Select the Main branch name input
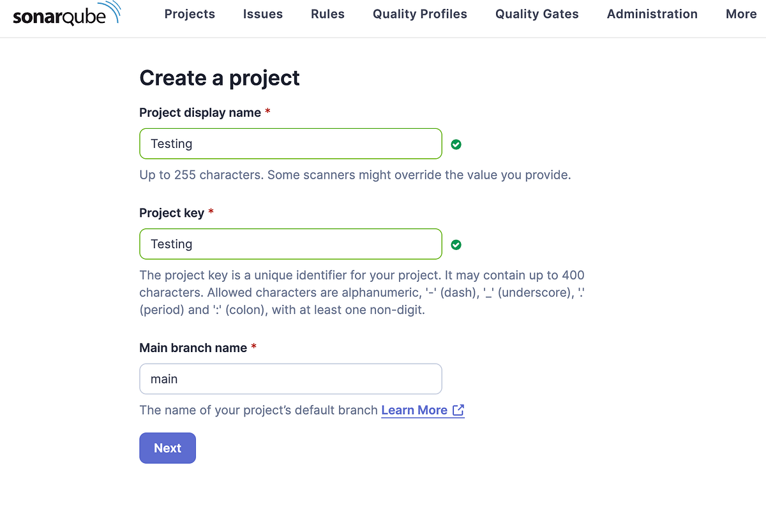 [x=290, y=379]
